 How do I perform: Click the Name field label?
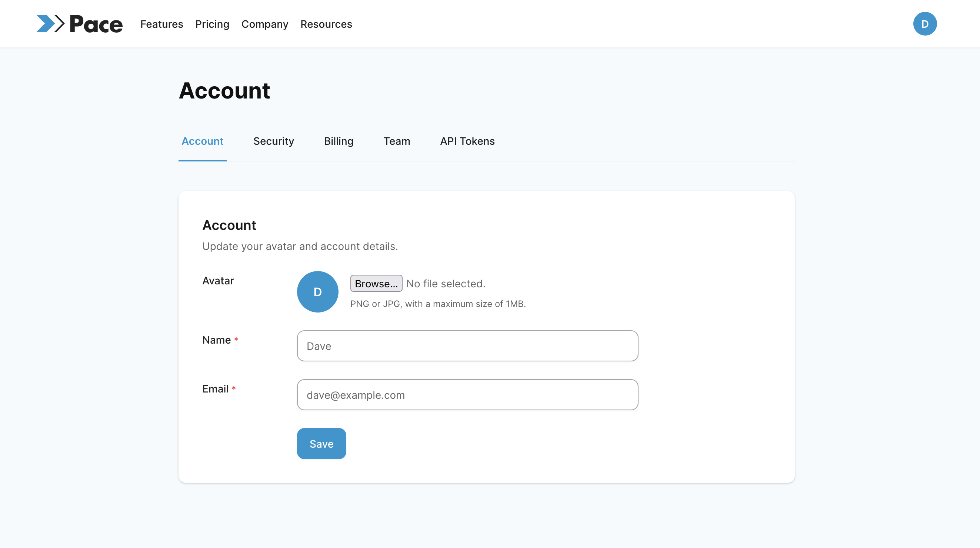click(x=216, y=340)
